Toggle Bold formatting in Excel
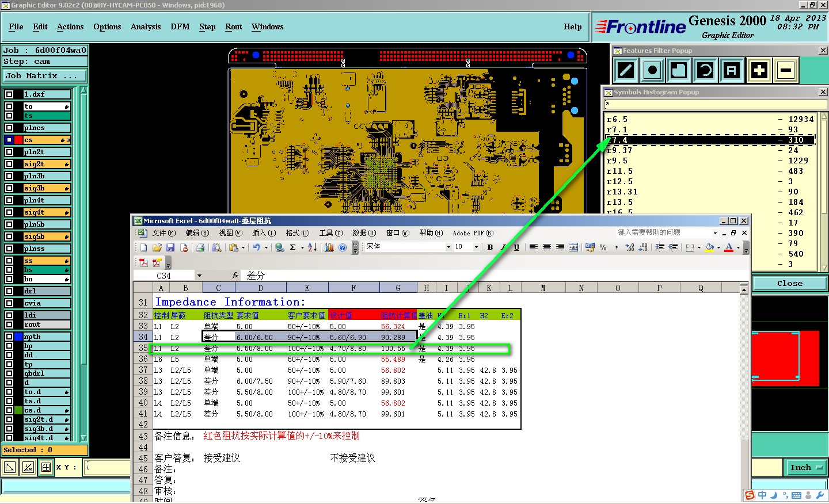 [490, 247]
